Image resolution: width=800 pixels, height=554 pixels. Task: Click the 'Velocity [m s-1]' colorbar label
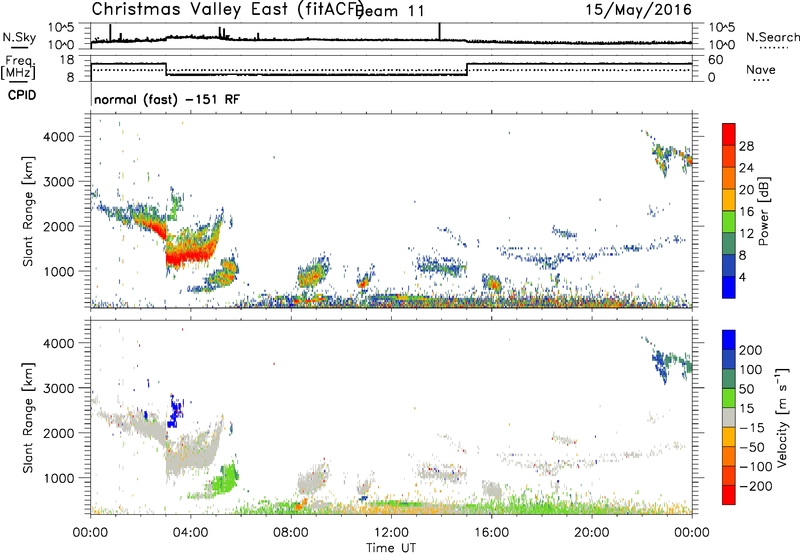(x=783, y=417)
